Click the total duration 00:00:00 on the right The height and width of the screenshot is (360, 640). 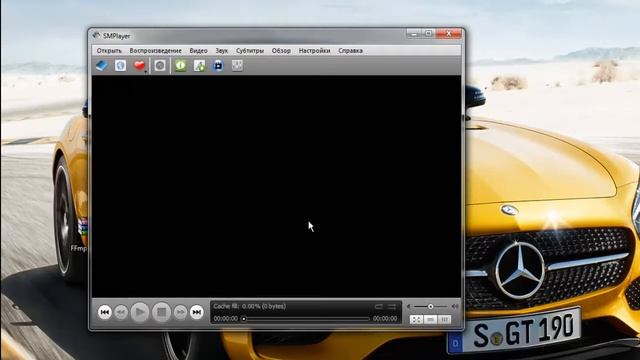[385, 318]
